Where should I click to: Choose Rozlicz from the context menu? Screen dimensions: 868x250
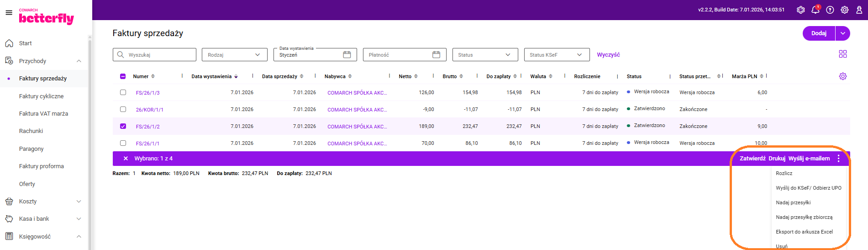coord(784,173)
